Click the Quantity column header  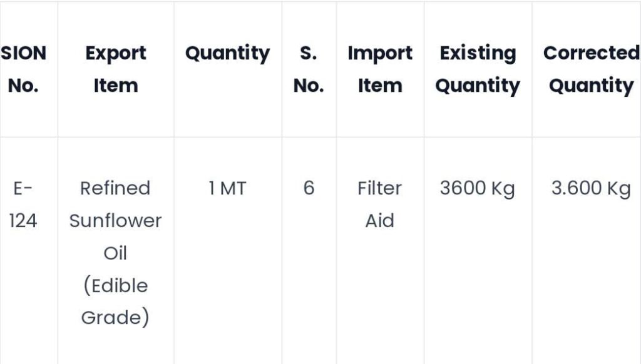[228, 54]
